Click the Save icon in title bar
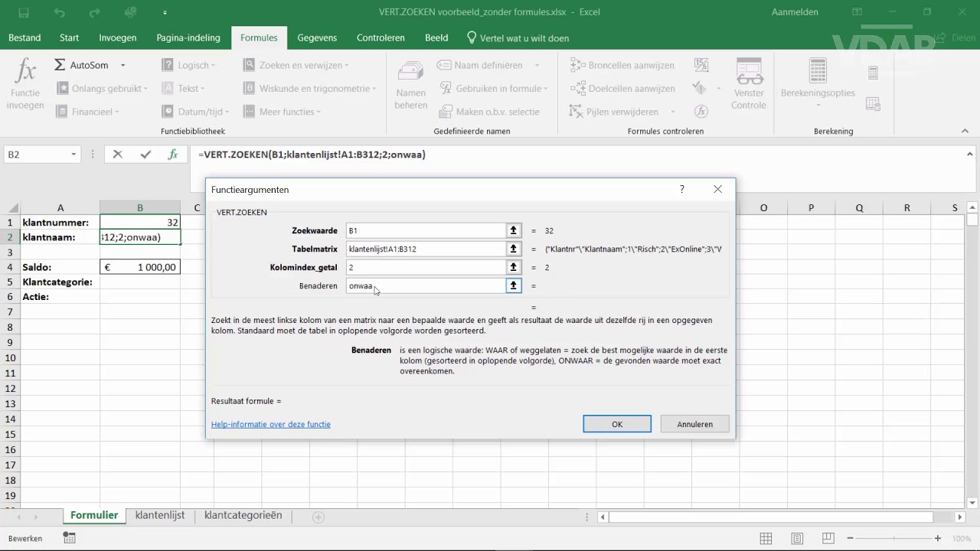This screenshot has width=980, height=551. [x=23, y=12]
